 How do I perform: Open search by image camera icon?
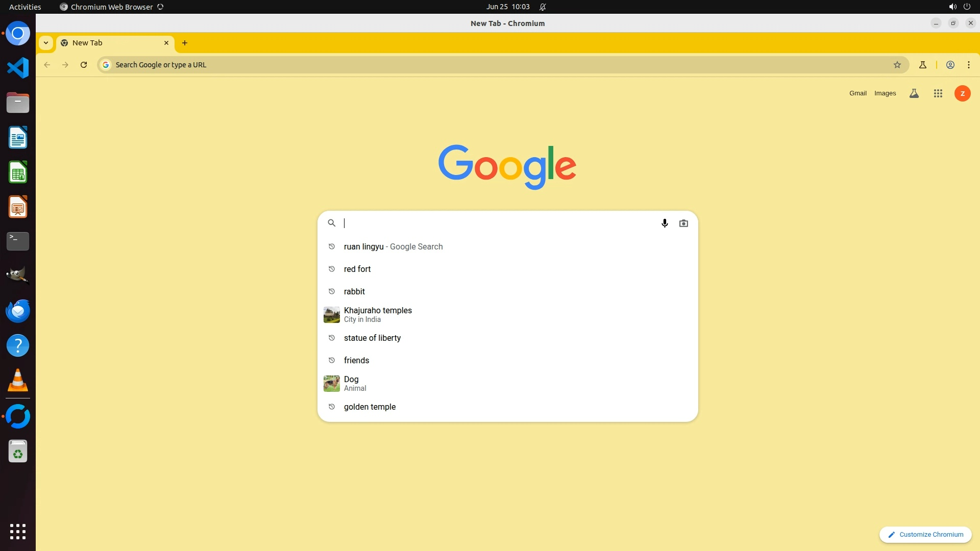pos(683,223)
